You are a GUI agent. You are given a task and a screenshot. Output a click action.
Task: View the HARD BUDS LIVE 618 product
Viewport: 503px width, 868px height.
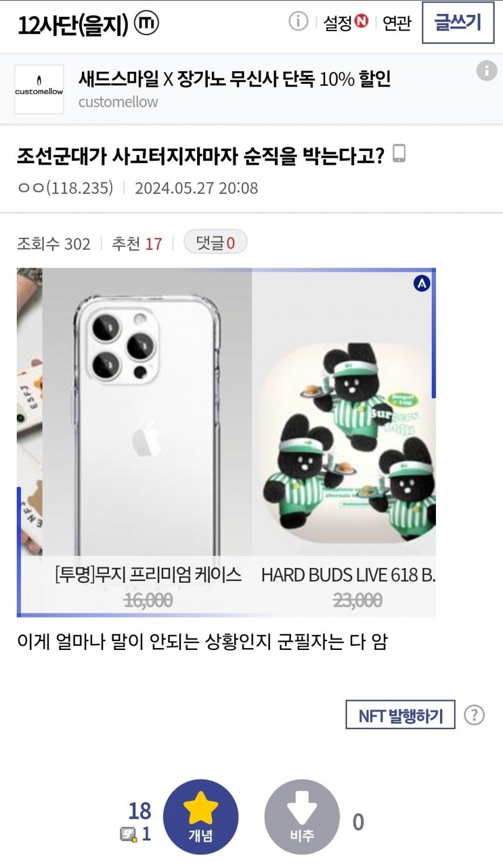coord(344,442)
